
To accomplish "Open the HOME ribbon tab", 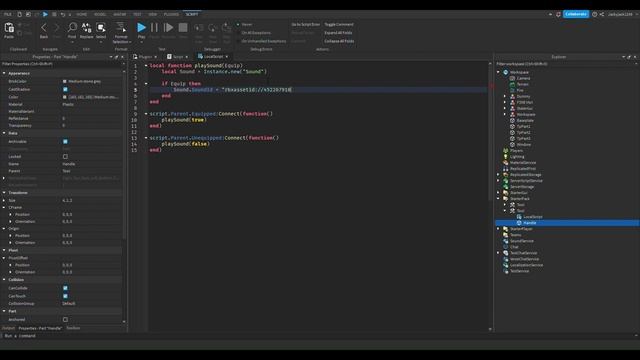I will pos(82,14).
